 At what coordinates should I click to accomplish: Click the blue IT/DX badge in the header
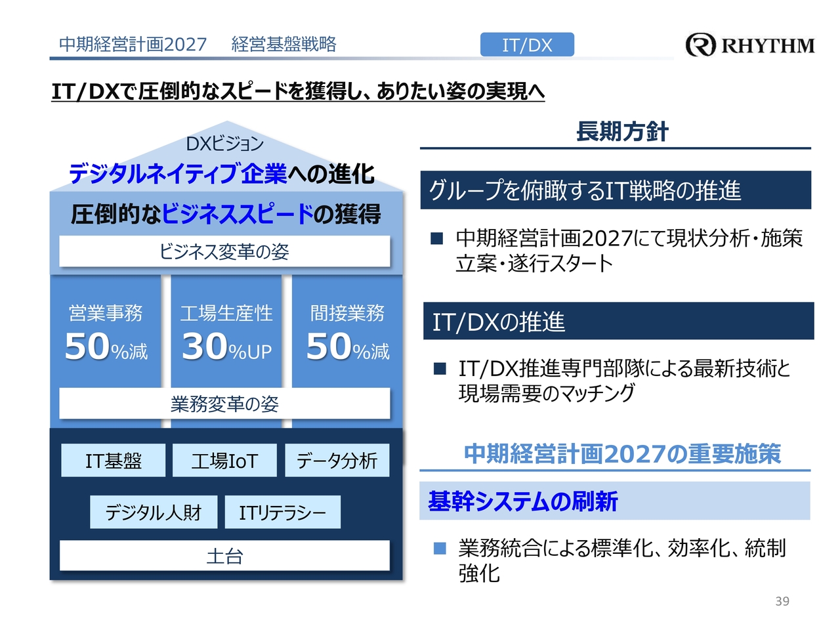[527, 45]
